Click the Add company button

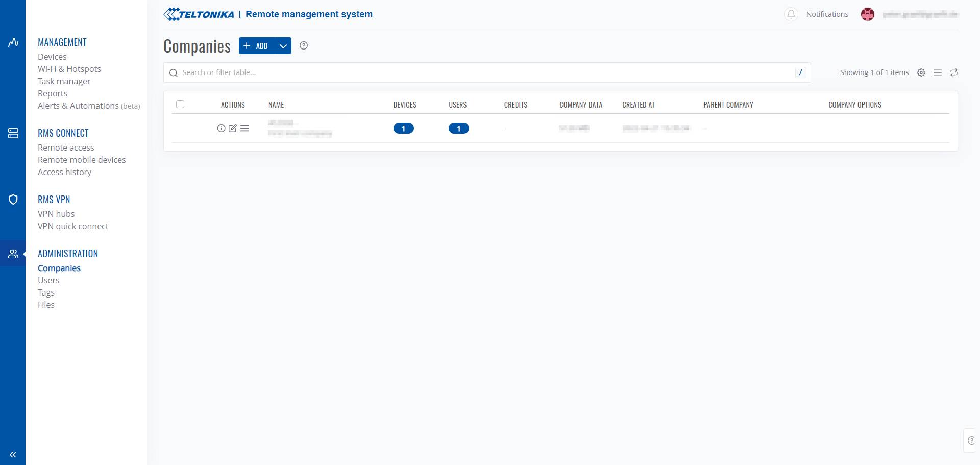click(257, 46)
